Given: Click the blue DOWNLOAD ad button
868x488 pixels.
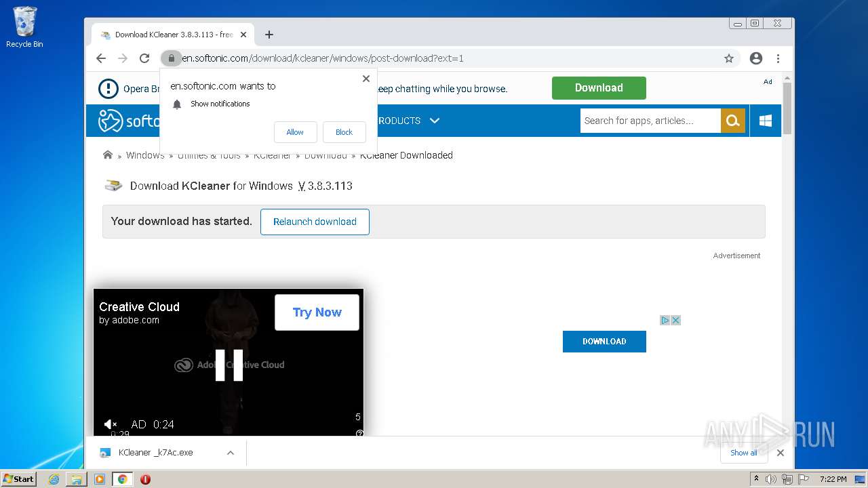Looking at the screenshot, I should 604,342.
